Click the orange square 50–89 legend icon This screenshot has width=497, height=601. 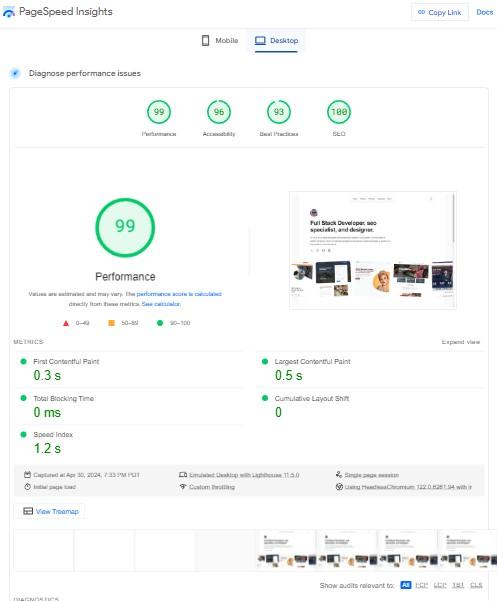pyautogui.click(x=112, y=323)
